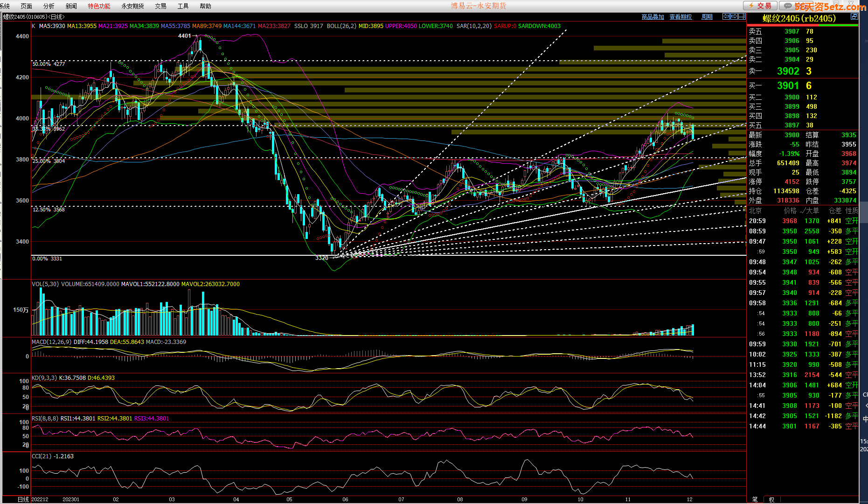868x504 pixels.
Task: Click the 4401 high price marker on chart
Action: pyautogui.click(x=185, y=36)
